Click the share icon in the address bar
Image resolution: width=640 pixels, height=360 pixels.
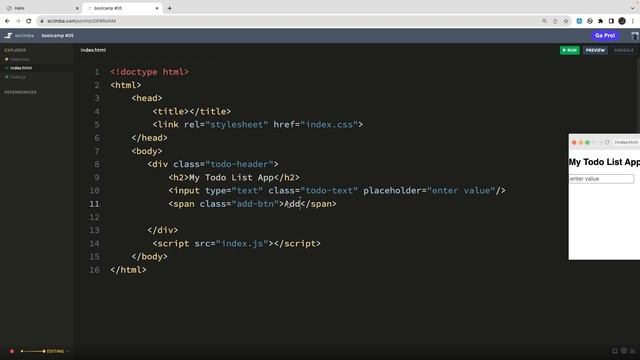[555, 21]
